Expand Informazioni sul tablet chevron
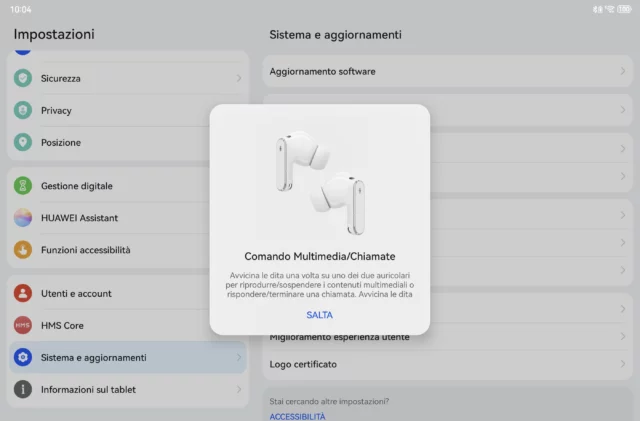 point(238,389)
